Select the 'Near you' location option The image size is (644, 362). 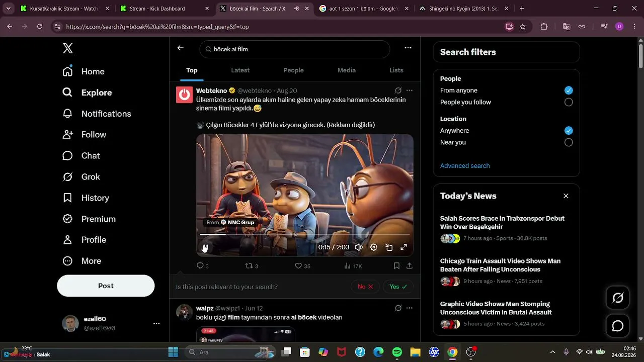[569, 142]
